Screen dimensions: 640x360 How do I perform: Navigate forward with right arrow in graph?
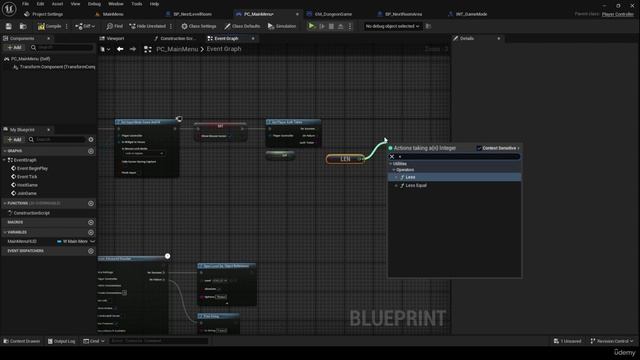(133, 49)
